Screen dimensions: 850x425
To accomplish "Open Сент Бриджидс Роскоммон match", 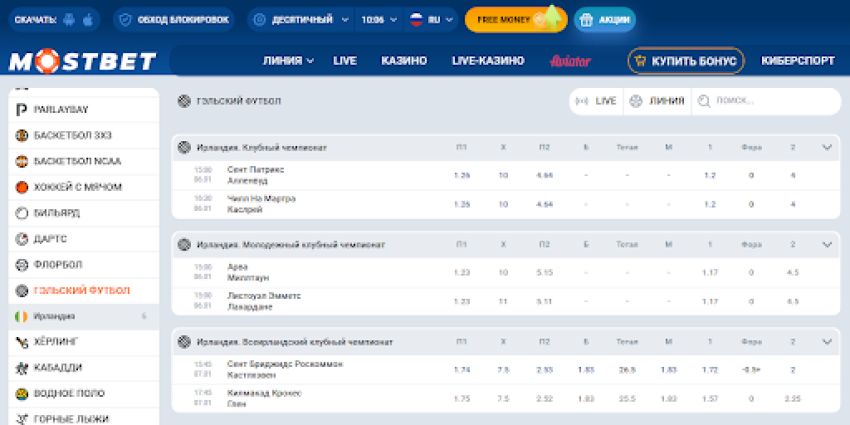I will [285, 369].
